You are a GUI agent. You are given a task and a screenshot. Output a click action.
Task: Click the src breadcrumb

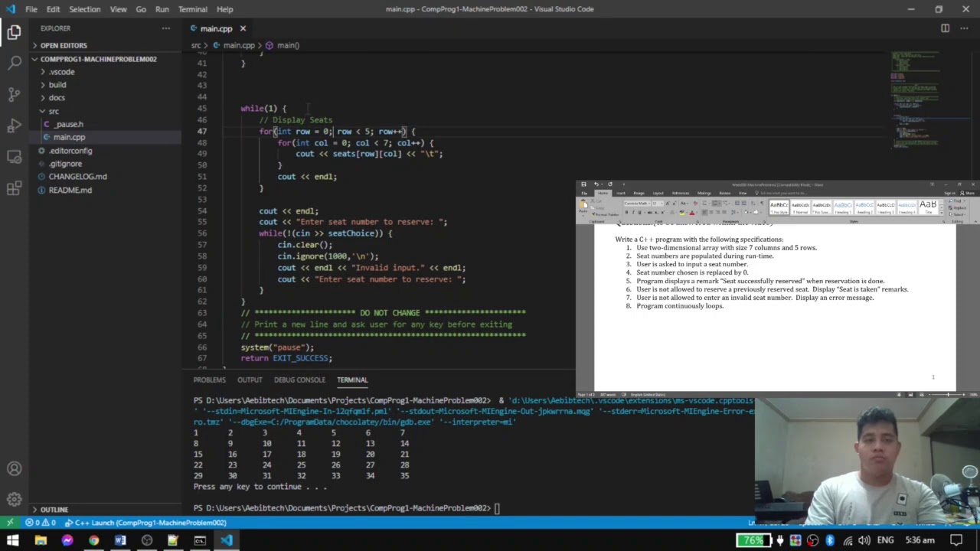(x=196, y=45)
